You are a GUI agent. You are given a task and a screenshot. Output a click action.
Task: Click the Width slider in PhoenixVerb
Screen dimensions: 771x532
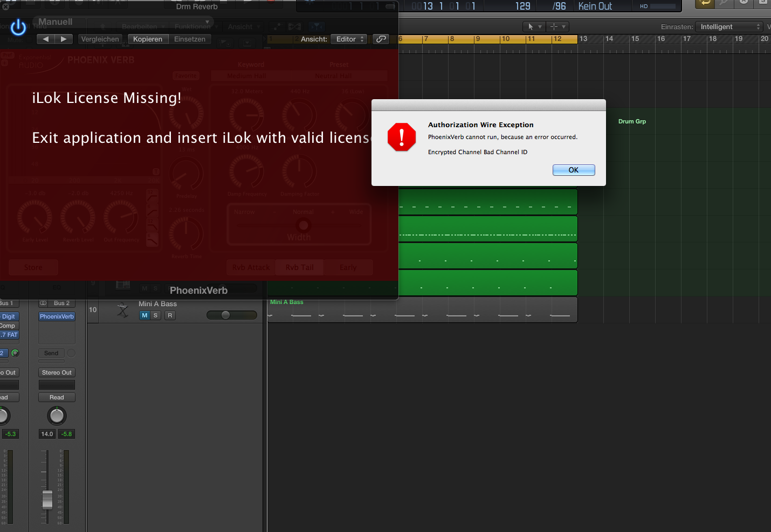tap(299, 225)
